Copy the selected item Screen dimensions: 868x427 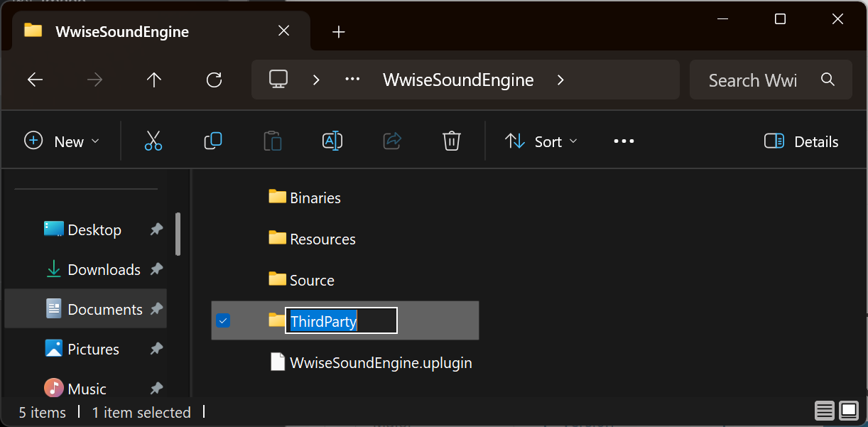(x=212, y=141)
